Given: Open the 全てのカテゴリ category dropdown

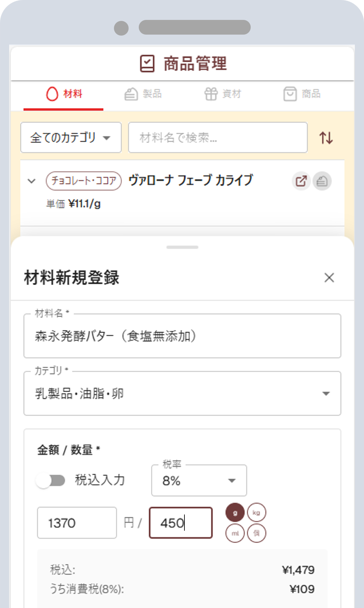Looking at the screenshot, I should click(x=71, y=137).
